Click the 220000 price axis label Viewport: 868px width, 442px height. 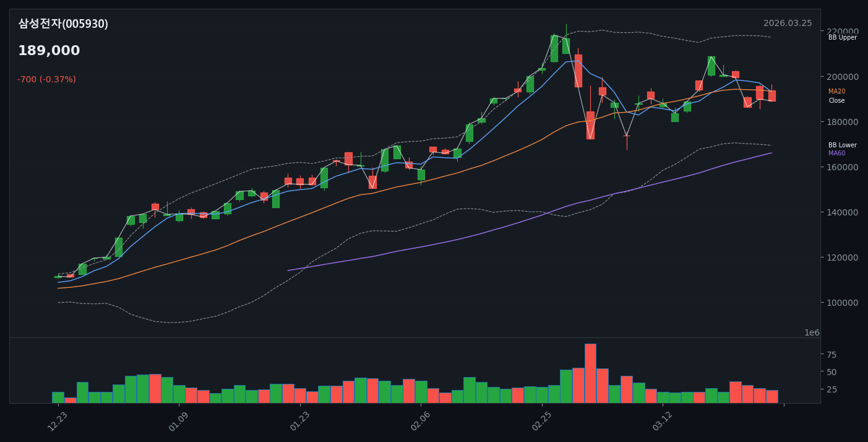point(843,32)
